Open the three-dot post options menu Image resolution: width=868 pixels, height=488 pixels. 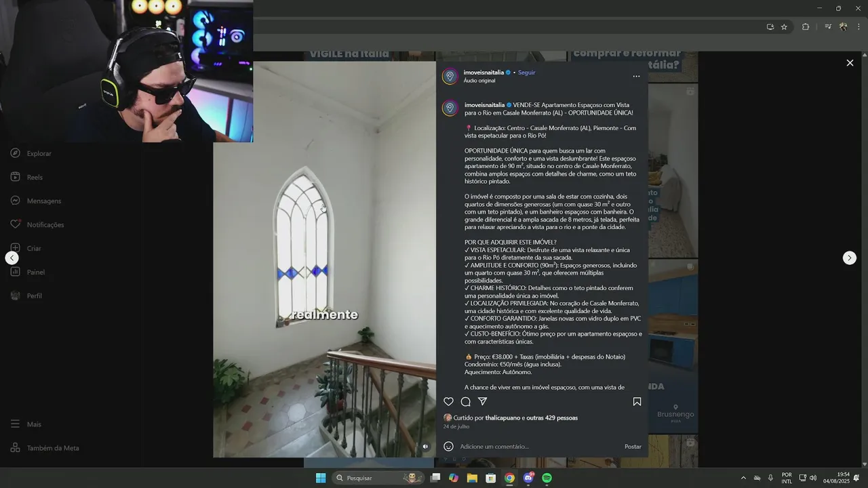[x=636, y=76]
